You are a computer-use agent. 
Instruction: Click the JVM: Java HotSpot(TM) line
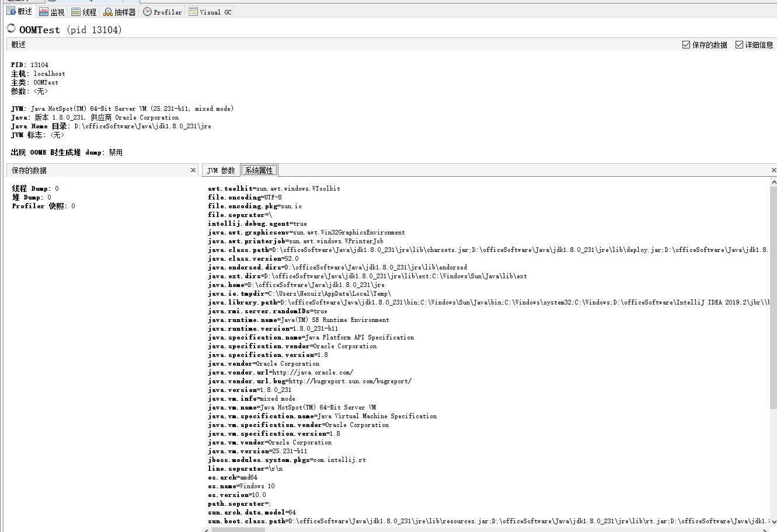point(122,108)
